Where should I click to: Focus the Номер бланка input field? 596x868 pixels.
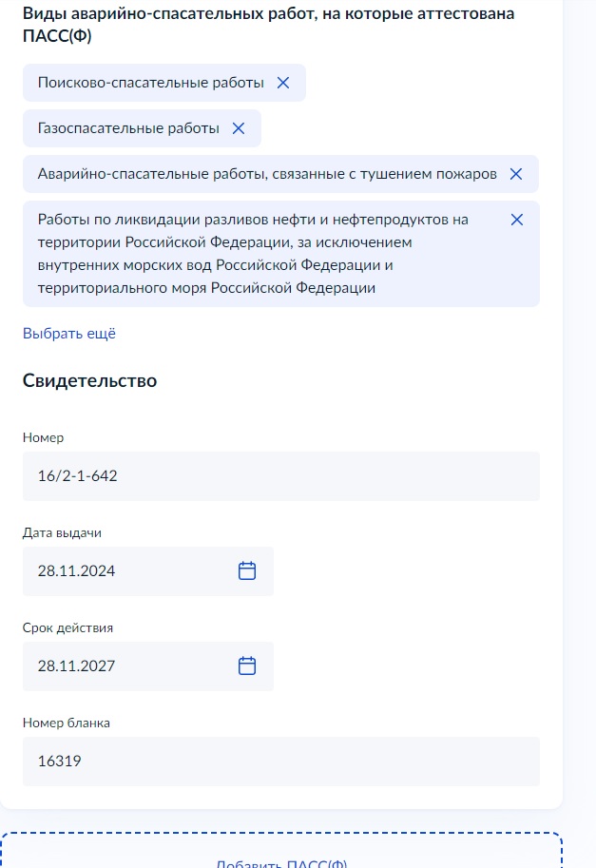281,762
